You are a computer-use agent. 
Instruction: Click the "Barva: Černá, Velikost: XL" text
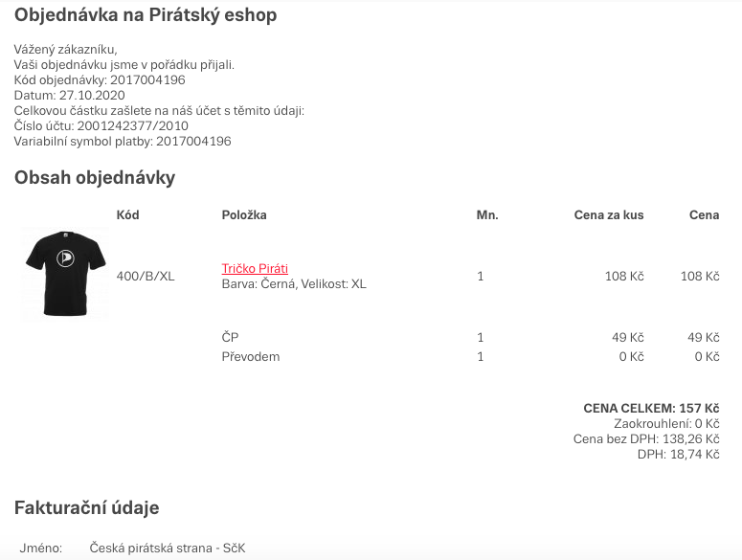(x=294, y=284)
